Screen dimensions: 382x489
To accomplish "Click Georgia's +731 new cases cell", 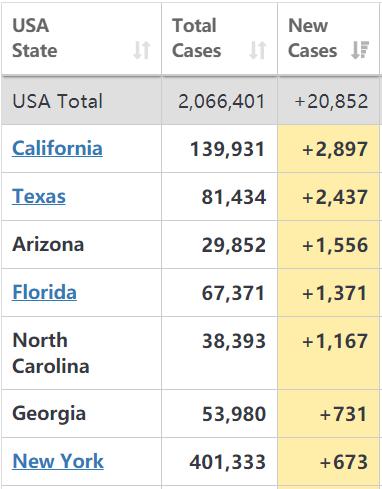I will (x=328, y=414).
